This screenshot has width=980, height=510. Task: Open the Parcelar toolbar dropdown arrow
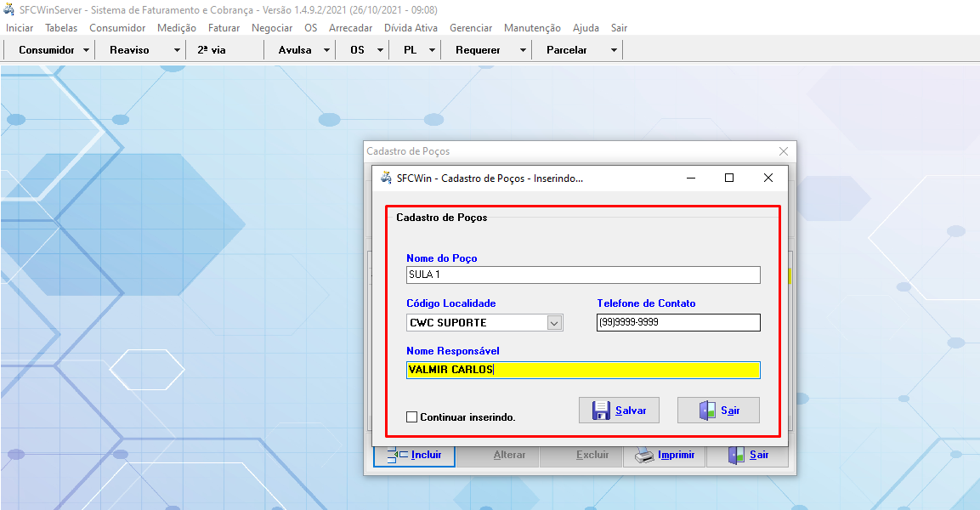(x=614, y=50)
